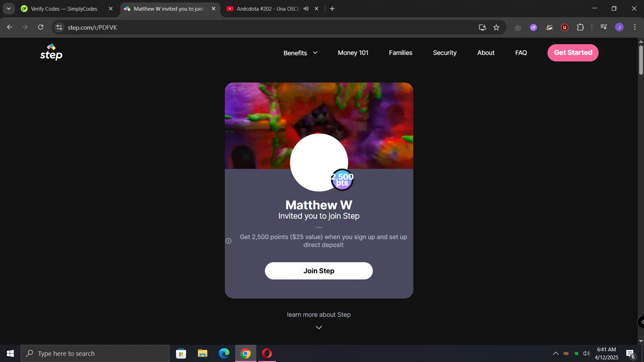Expand the chevron below learn more

(x=319, y=327)
